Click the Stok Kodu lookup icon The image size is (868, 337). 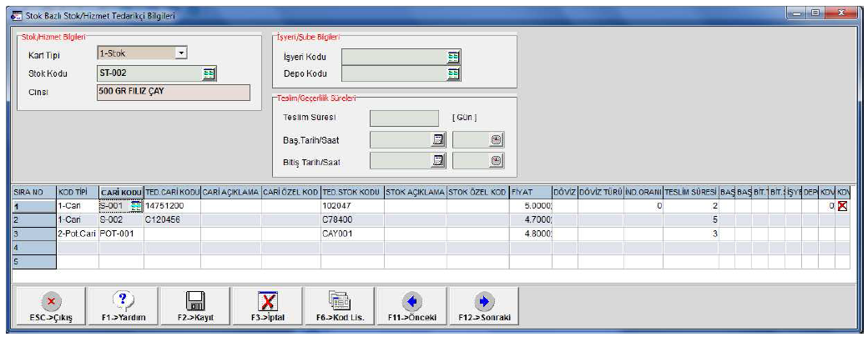(209, 73)
